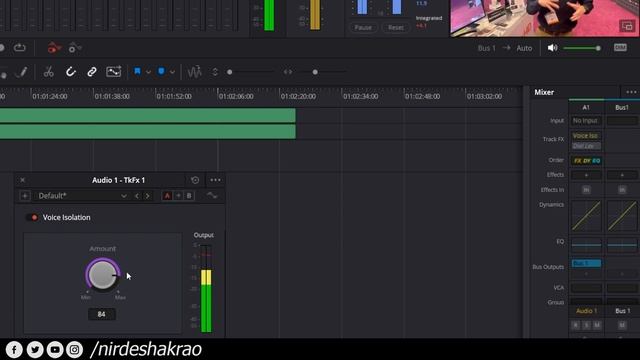Mute the Audio 1 channel
Viewport: 640px width, 360px height.
click(x=597, y=325)
